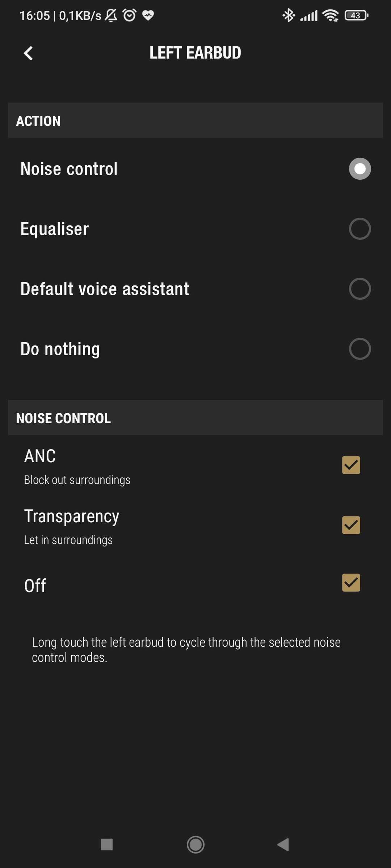391x868 pixels.
Task: Choose Default voice assistant radio option
Action: [x=360, y=289]
